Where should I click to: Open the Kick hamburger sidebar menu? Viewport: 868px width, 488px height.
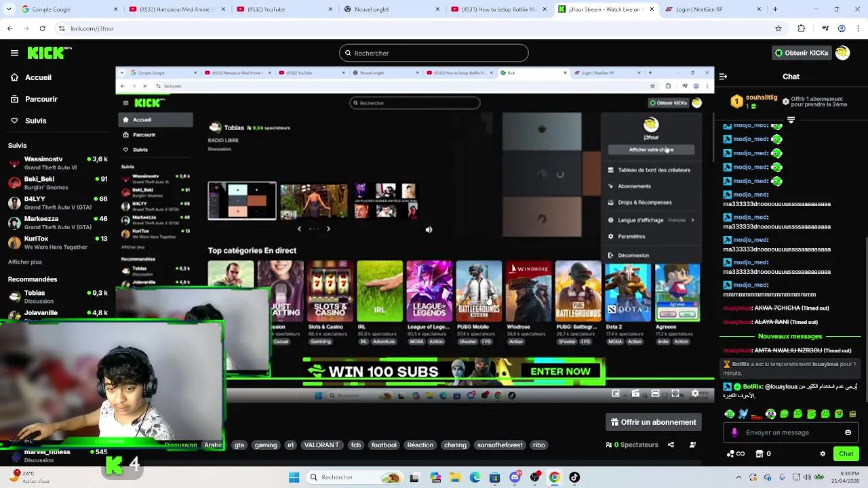[14, 53]
